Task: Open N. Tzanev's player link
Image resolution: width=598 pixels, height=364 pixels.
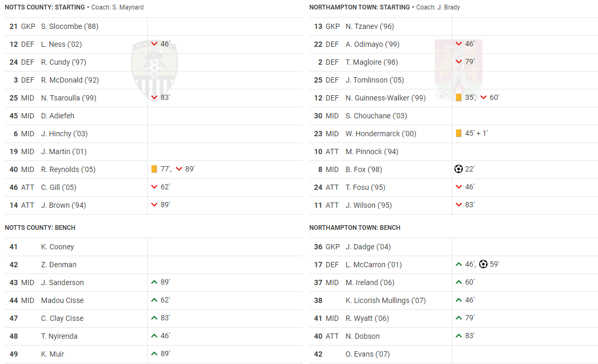Action: tap(369, 26)
